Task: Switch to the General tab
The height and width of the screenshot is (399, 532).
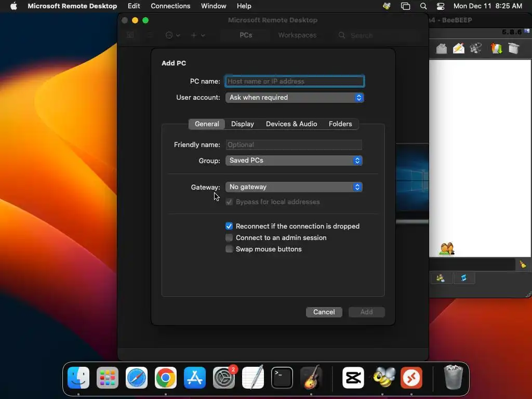Action: pyautogui.click(x=207, y=124)
